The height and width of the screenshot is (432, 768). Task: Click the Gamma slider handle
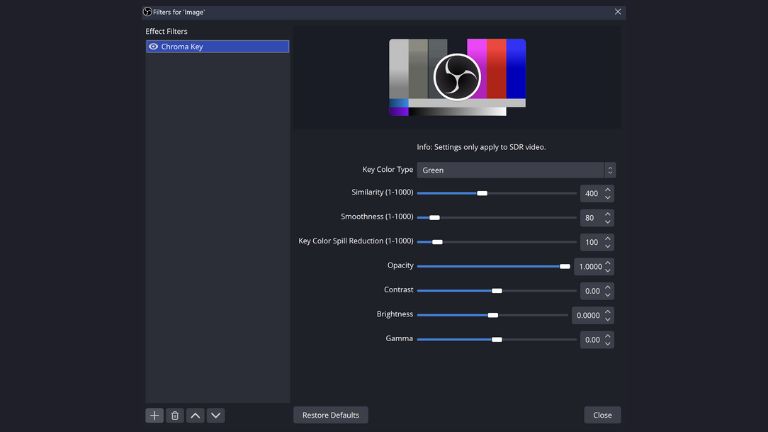497,339
